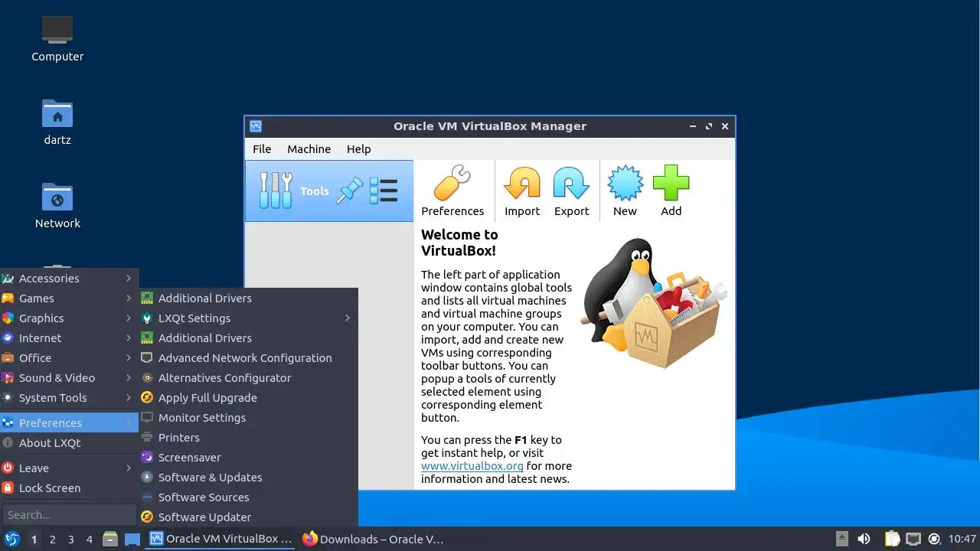This screenshot has height=551, width=980.
Task: Launch file manager from the panel
Action: click(110, 539)
